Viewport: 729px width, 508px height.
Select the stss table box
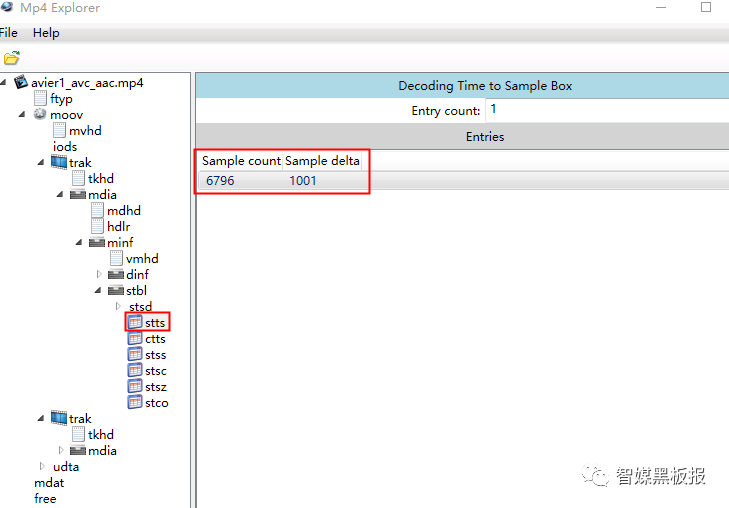click(156, 355)
